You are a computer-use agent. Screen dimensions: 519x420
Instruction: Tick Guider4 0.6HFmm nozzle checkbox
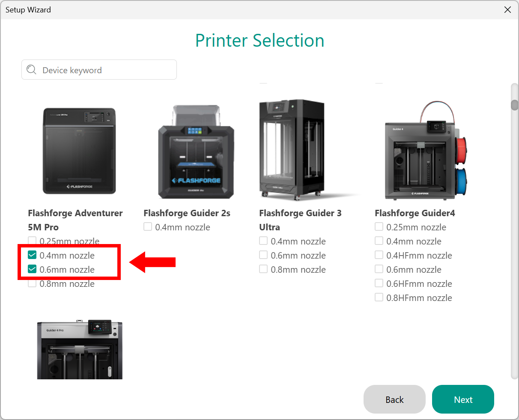pyautogui.click(x=379, y=283)
